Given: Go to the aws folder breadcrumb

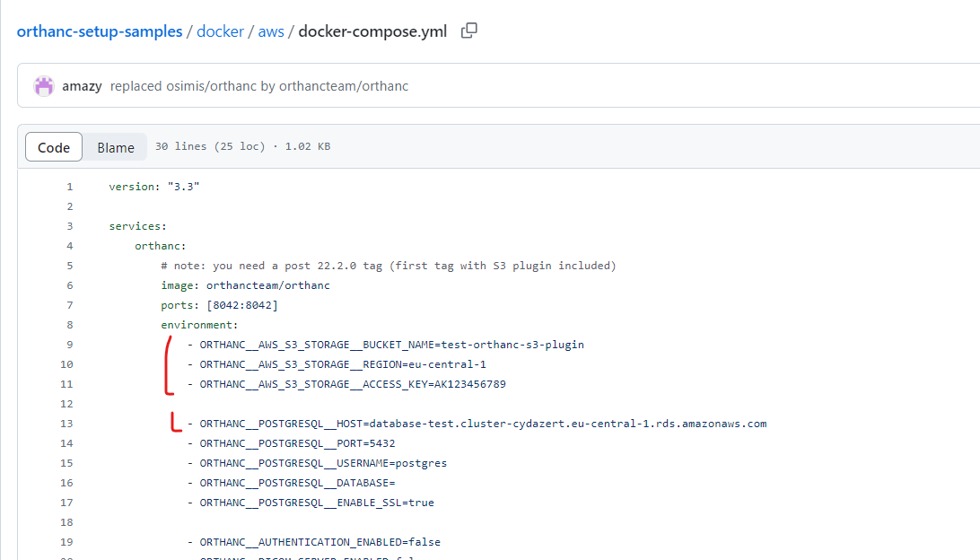Looking at the screenshot, I should [271, 31].
